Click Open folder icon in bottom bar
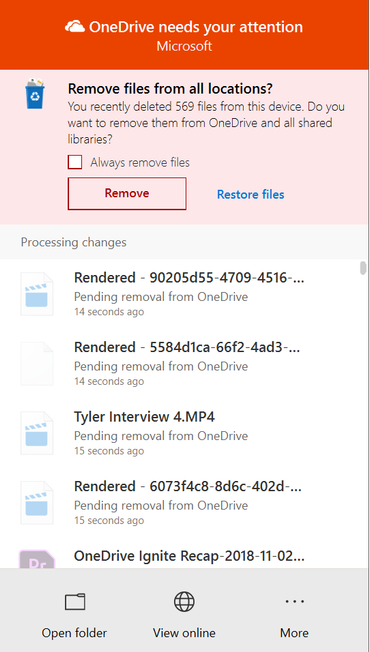370x652 pixels. coord(75,601)
